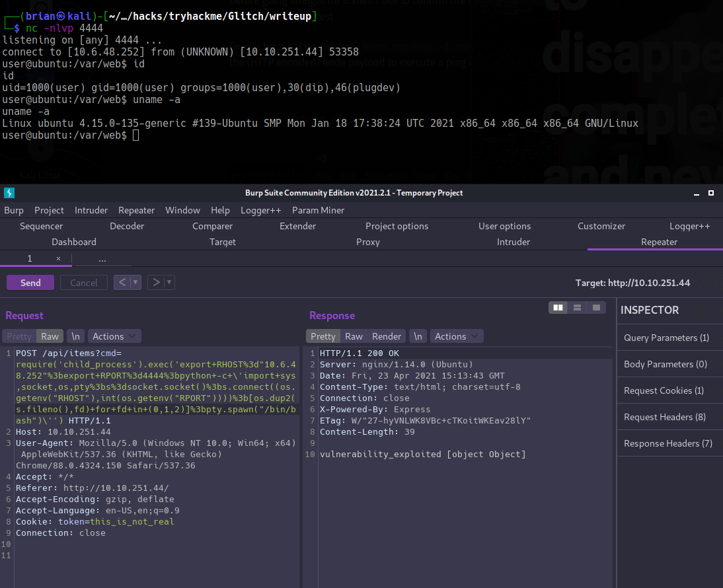Switch to the Project options tab
The width and height of the screenshot is (723, 588).
coord(397,226)
